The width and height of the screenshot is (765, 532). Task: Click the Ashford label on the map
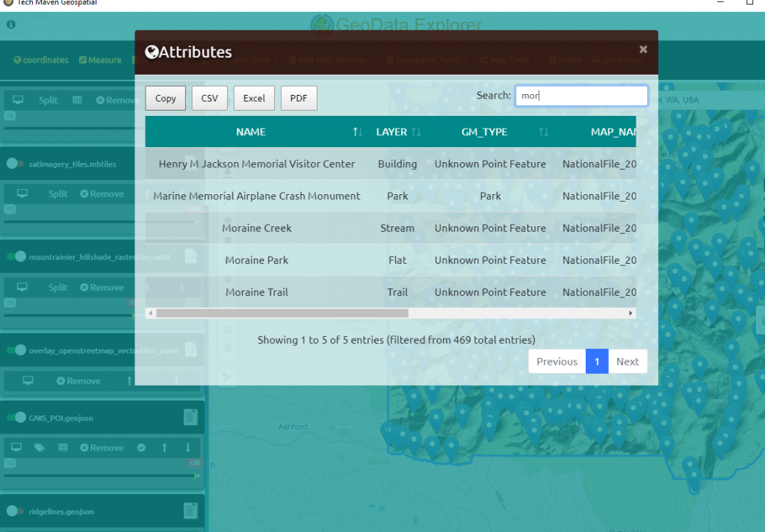293,426
